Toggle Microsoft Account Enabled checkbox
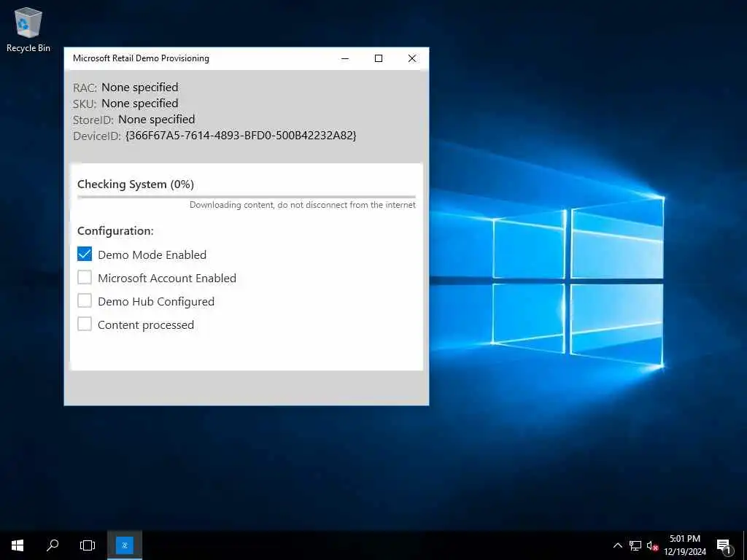This screenshot has width=747, height=560. [85, 277]
